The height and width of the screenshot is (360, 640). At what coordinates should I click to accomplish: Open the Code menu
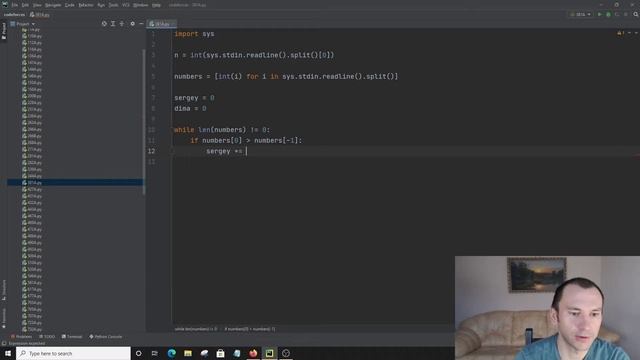[70, 5]
